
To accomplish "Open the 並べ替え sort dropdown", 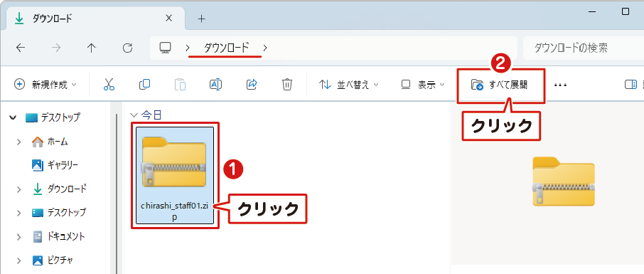I will [x=348, y=85].
